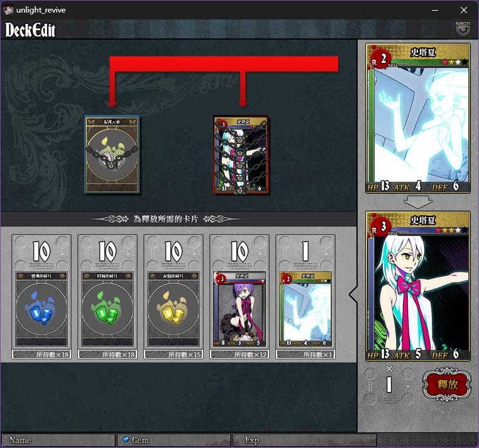479x448 pixels.
Task: Minimize the unlight_revive window
Action: tap(435, 10)
